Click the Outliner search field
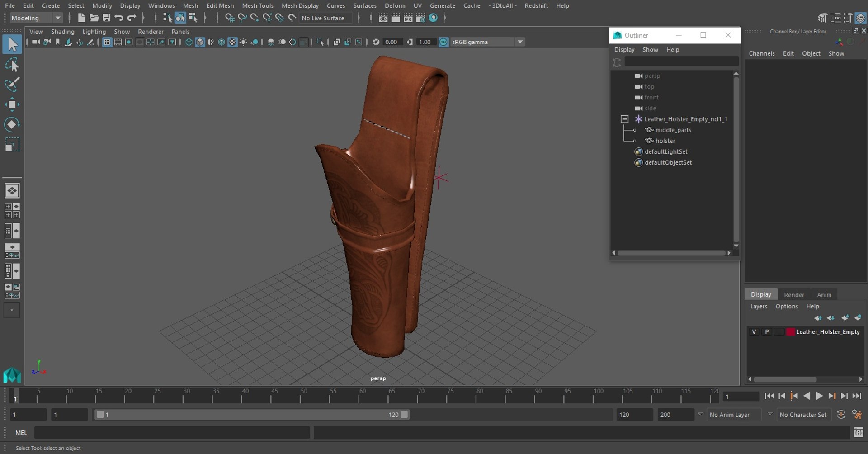The image size is (868, 454). click(682, 62)
